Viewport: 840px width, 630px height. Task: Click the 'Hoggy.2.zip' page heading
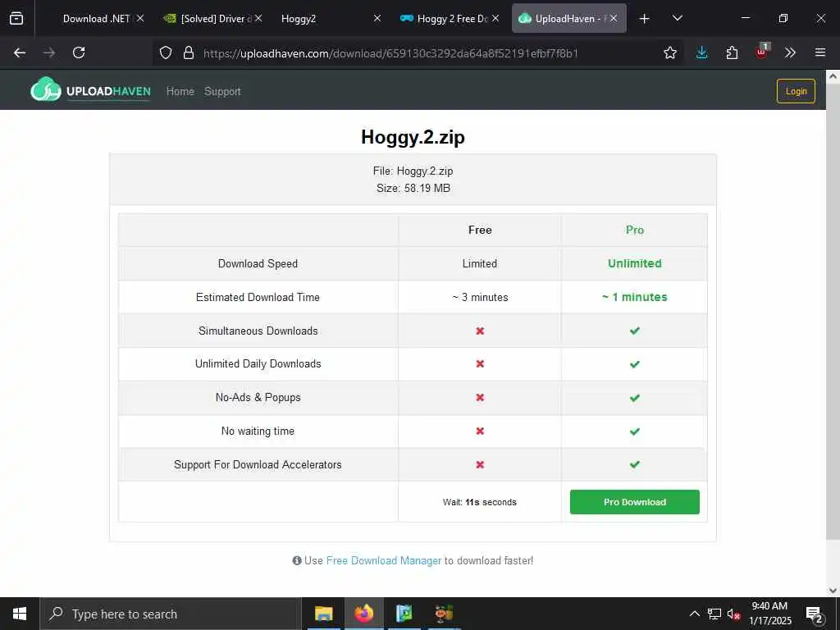[413, 137]
